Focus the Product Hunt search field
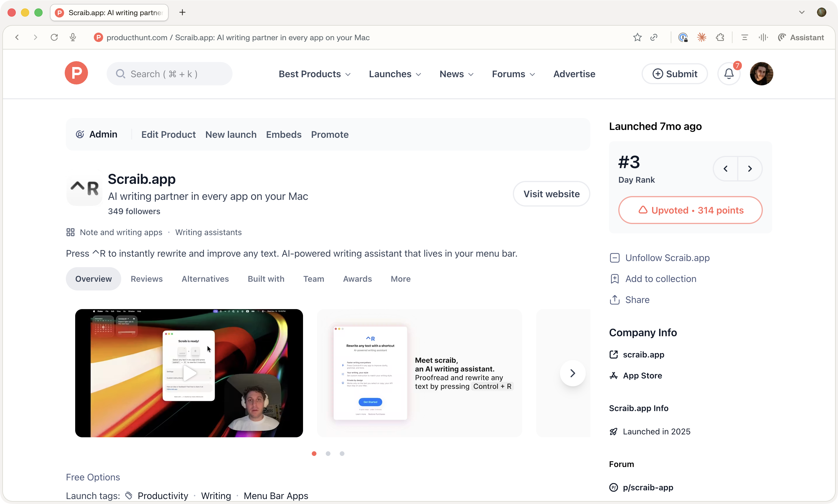Image resolution: width=838 pixels, height=504 pixels. 170,74
